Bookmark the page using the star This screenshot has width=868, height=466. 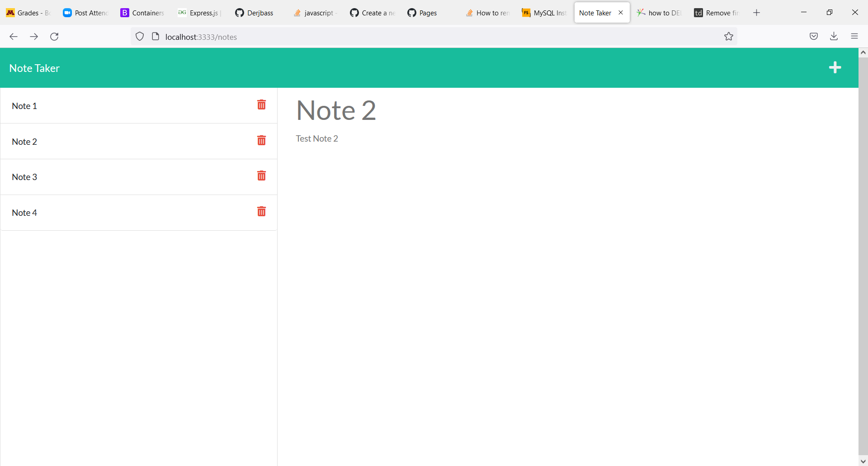[x=729, y=36]
